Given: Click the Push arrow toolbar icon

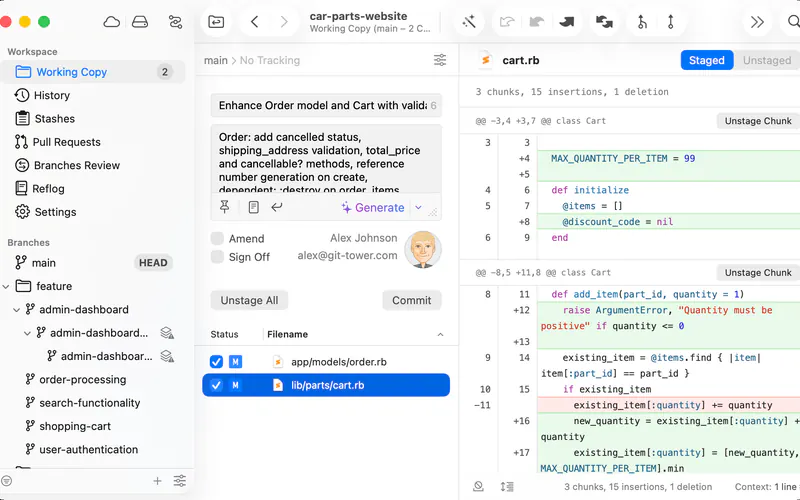Looking at the screenshot, I should tap(566, 22).
